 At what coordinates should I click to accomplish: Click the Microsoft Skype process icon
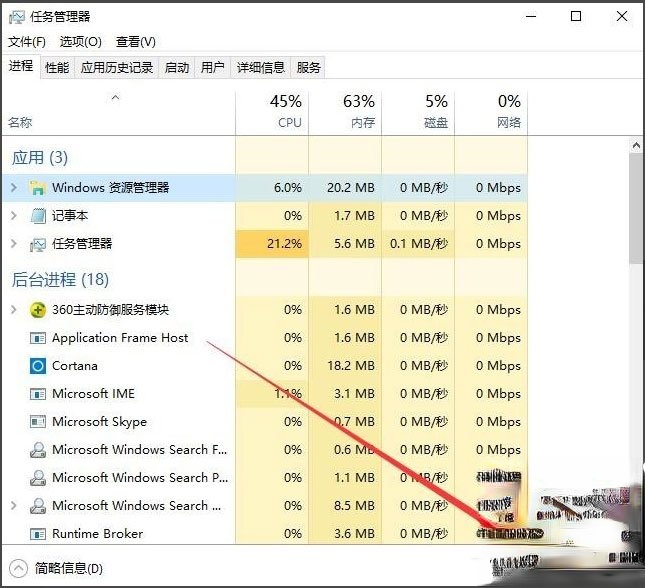click(x=37, y=422)
